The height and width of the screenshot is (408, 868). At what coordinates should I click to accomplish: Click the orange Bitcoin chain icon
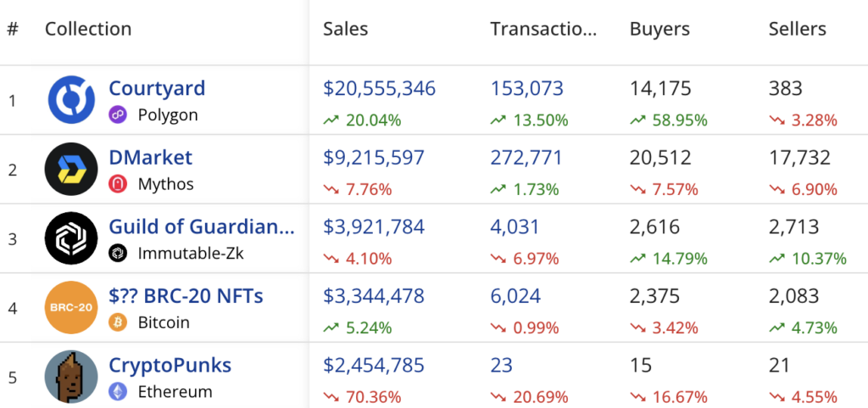click(119, 322)
